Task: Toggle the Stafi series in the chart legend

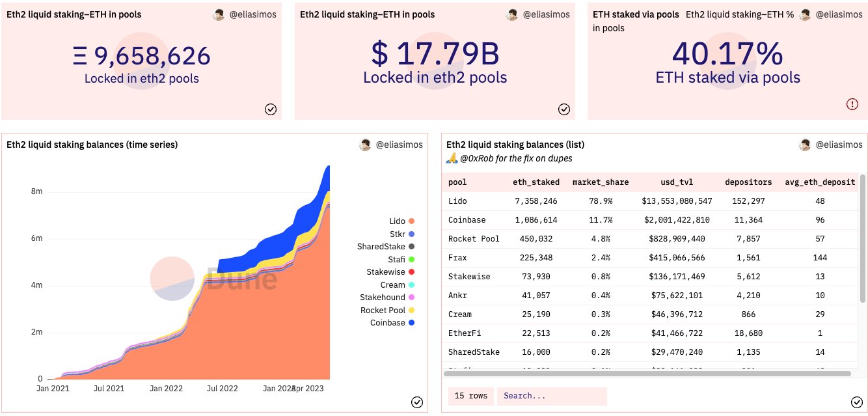Action: (401, 260)
